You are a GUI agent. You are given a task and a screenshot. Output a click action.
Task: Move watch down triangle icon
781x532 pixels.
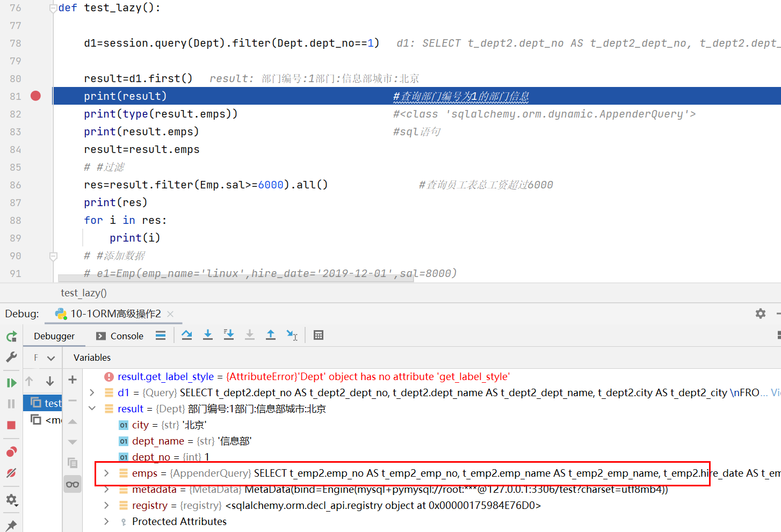pos(73,442)
